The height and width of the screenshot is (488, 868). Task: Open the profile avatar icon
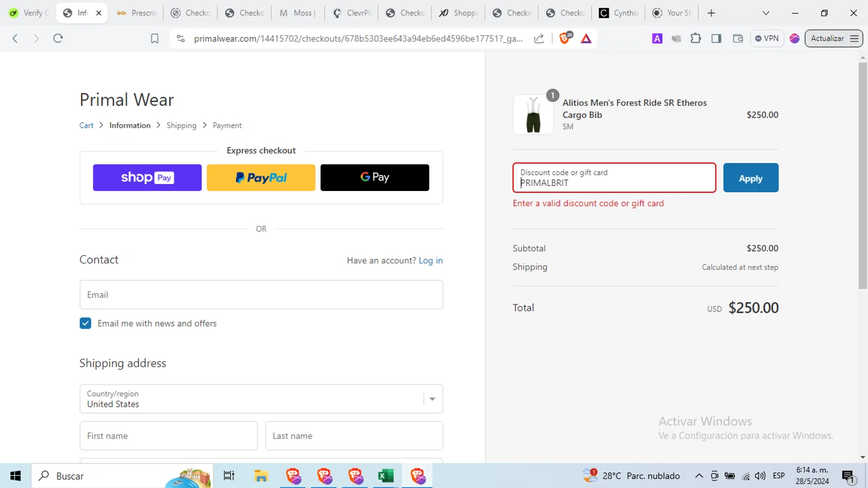(795, 38)
